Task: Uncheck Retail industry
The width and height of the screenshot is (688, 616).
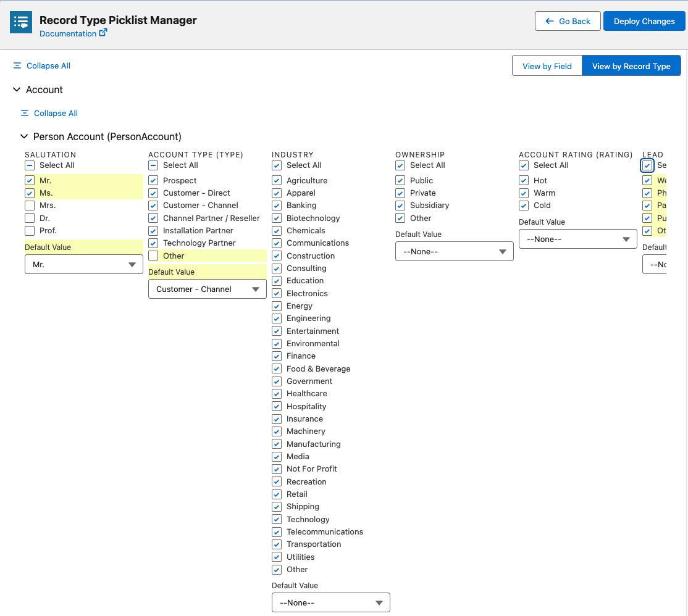Action: (277, 494)
